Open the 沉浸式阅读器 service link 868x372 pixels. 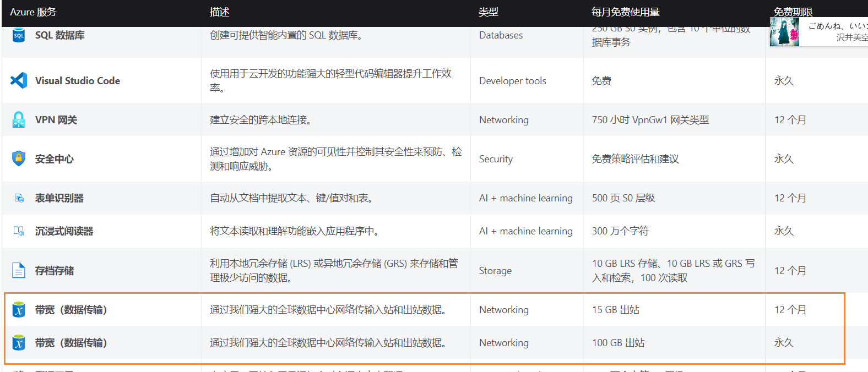pyautogui.click(x=64, y=231)
